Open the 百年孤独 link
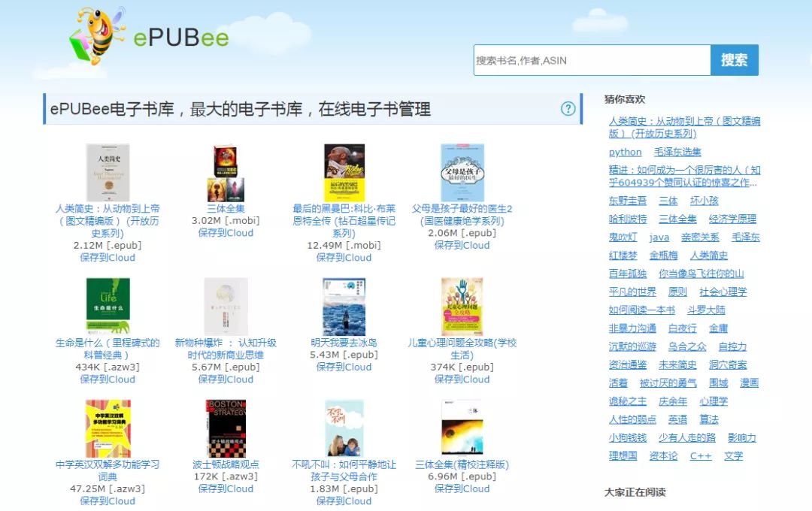Viewport: 812px width, 511px height. (627, 274)
